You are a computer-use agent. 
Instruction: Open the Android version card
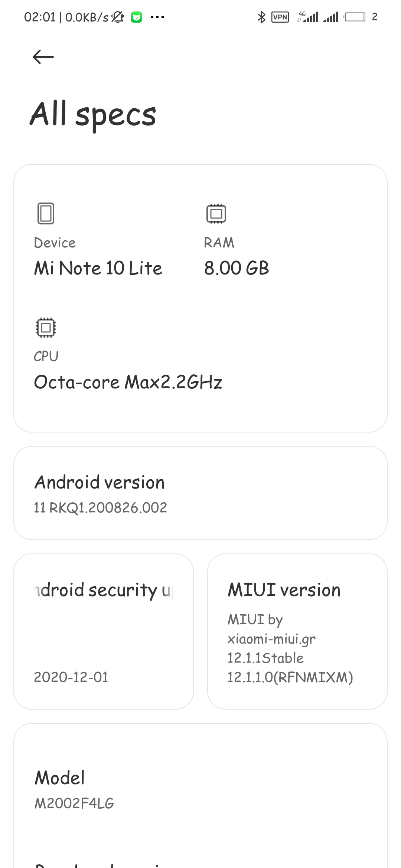(x=200, y=493)
